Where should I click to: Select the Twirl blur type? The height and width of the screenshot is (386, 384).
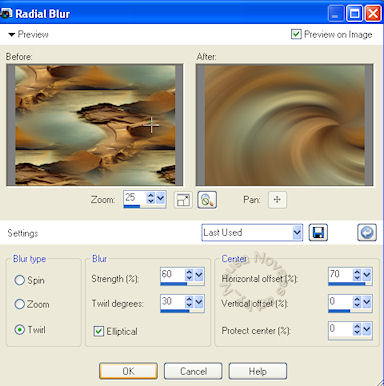(x=20, y=330)
